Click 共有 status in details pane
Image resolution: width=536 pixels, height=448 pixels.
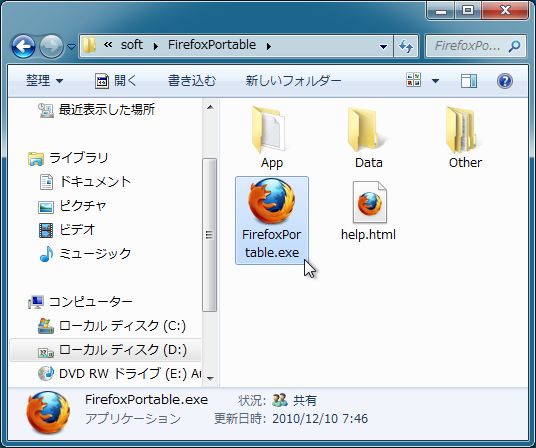click(305, 400)
